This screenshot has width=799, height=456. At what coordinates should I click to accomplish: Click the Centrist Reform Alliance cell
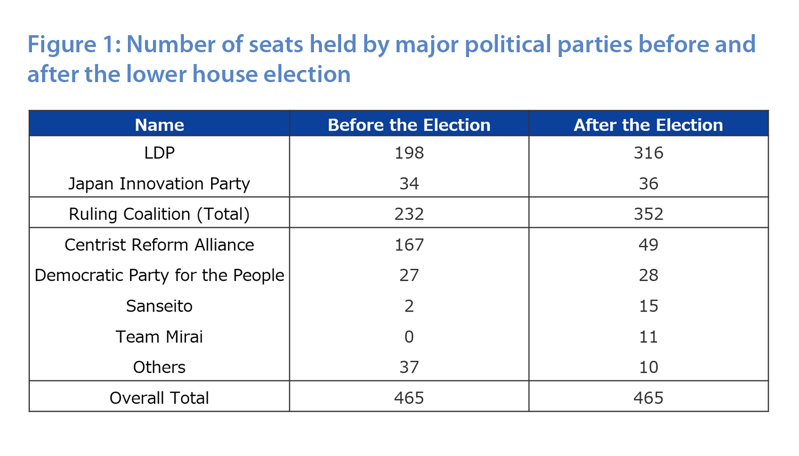[x=159, y=245]
